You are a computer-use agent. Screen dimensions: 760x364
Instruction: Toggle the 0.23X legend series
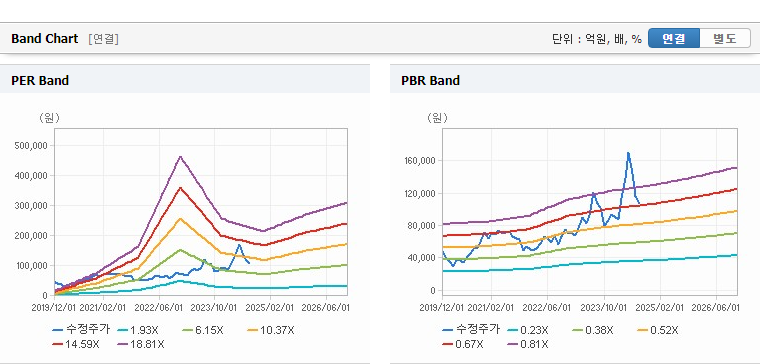pos(527,330)
